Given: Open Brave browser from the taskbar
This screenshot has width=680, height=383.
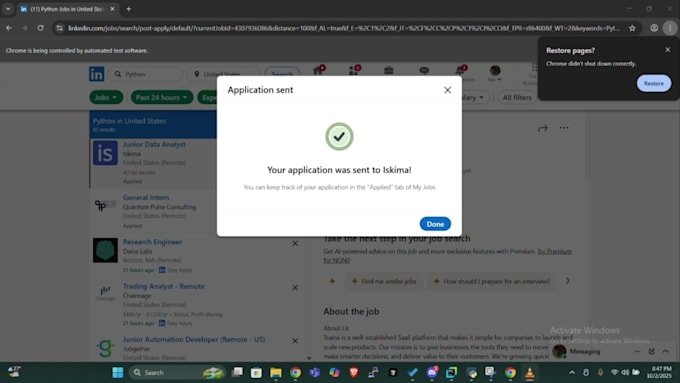Looking at the screenshot, I should click(x=354, y=373).
